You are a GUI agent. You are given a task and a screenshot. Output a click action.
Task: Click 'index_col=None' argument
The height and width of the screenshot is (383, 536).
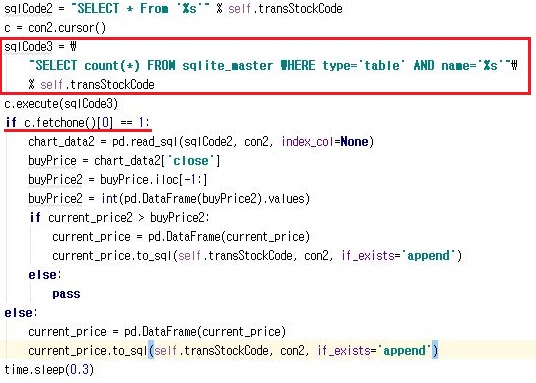[325, 142]
